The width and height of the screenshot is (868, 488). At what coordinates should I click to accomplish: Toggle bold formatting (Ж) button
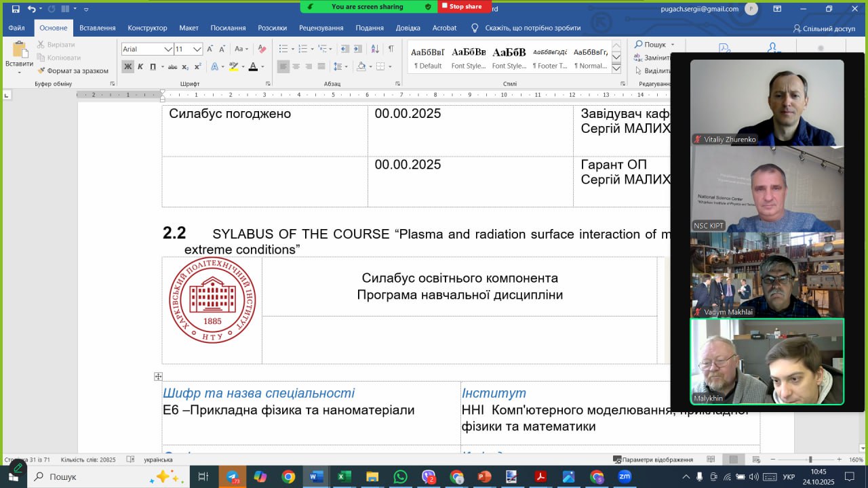pyautogui.click(x=128, y=66)
